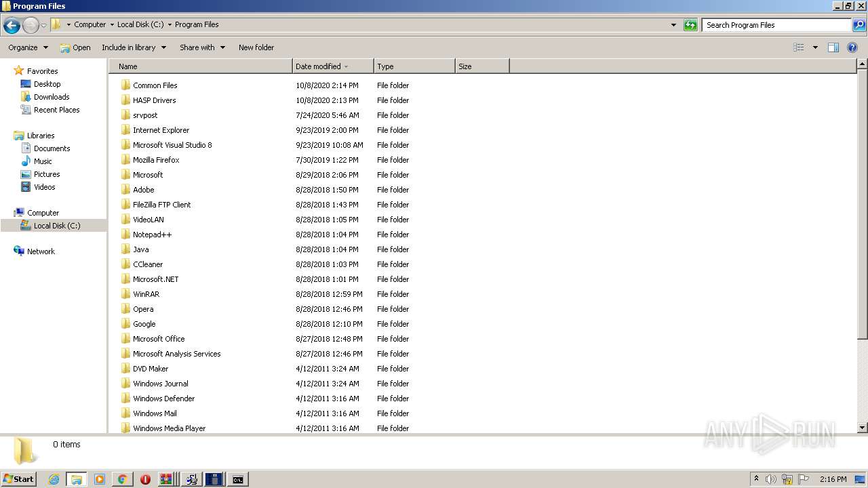Viewport: 868px width, 488px height.
Task: Open the Share with dropdown
Action: pos(201,47)
